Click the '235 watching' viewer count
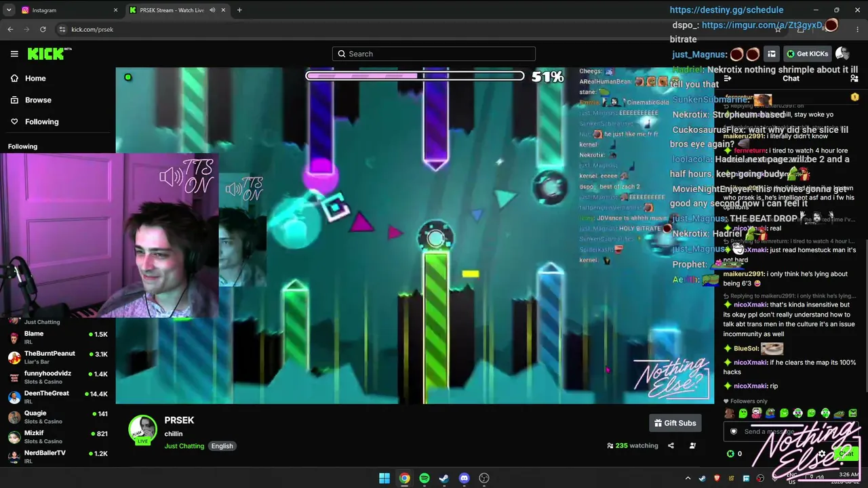 click(633, 445)
